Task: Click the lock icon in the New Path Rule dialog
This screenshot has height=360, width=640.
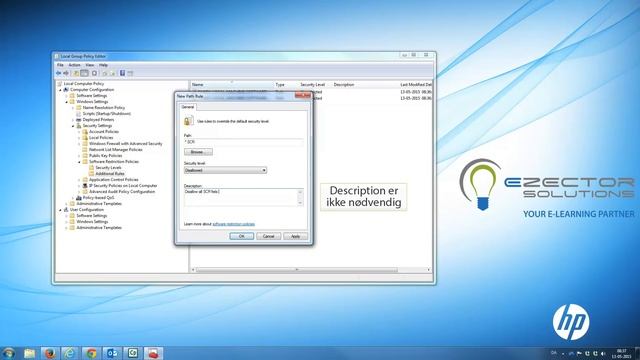Action: click(x=188, y=121)
